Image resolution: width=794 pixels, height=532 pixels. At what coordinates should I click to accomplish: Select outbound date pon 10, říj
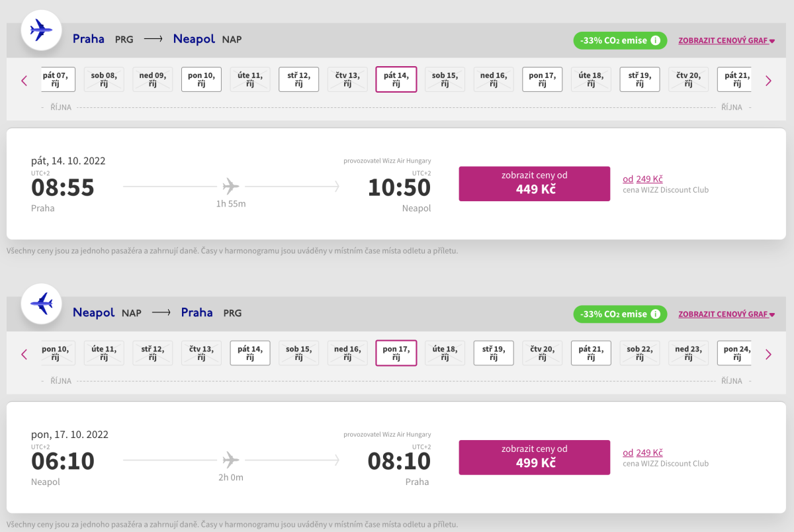pos(201,79)
